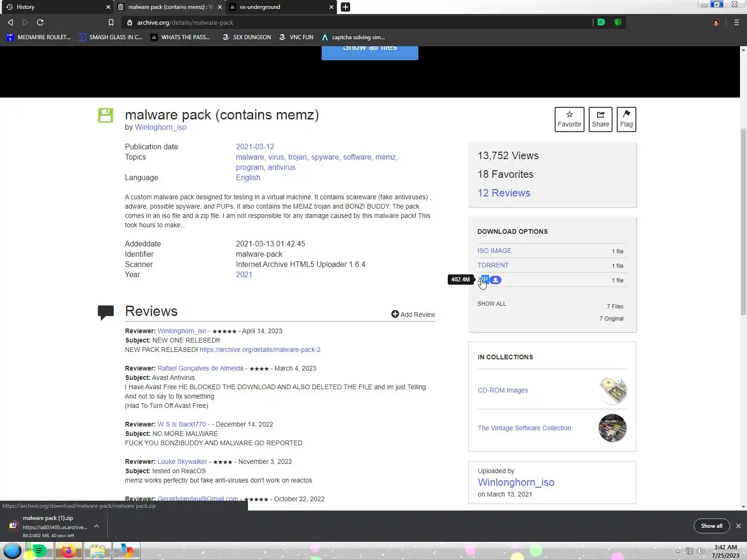Close the vx-underground tab

pos(331,7)
